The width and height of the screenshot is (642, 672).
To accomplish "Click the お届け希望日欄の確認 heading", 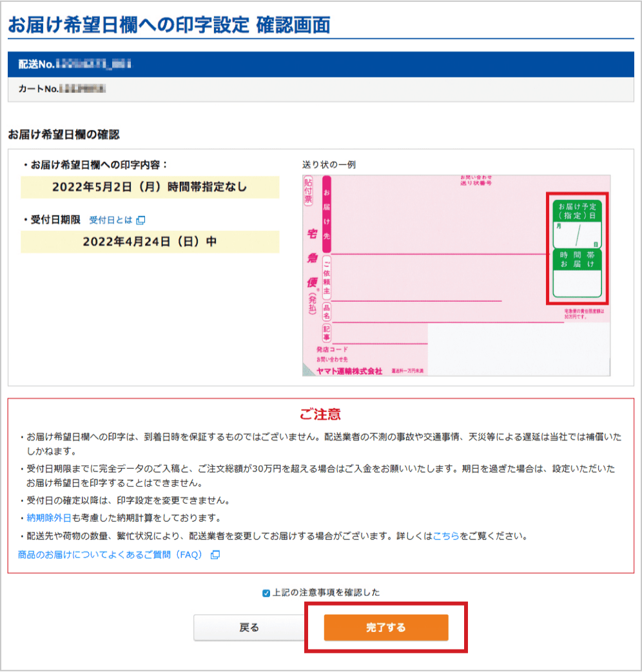I will 64,135.
